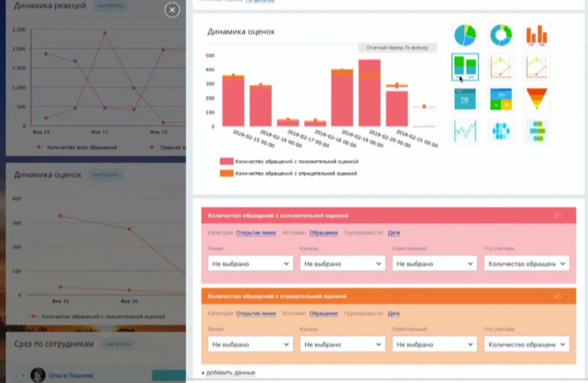Click the tallest bar in Динамика оценок chart
This screenshot has width=588, height=383.
pos(369,93)
